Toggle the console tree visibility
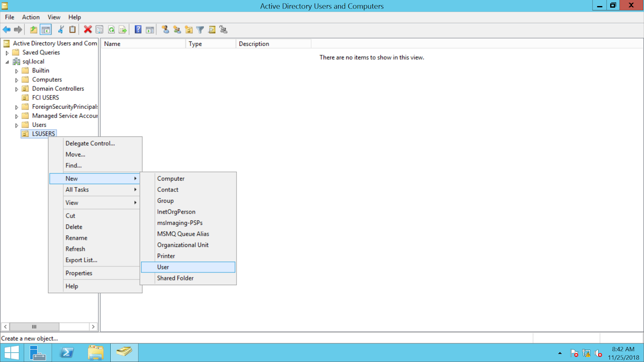 tap(46, 29)
